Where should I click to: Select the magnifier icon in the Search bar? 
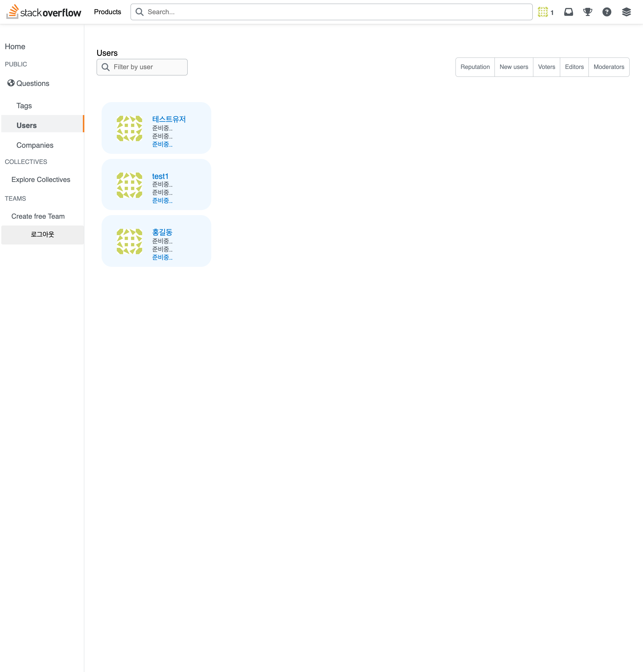pos(140,12)
